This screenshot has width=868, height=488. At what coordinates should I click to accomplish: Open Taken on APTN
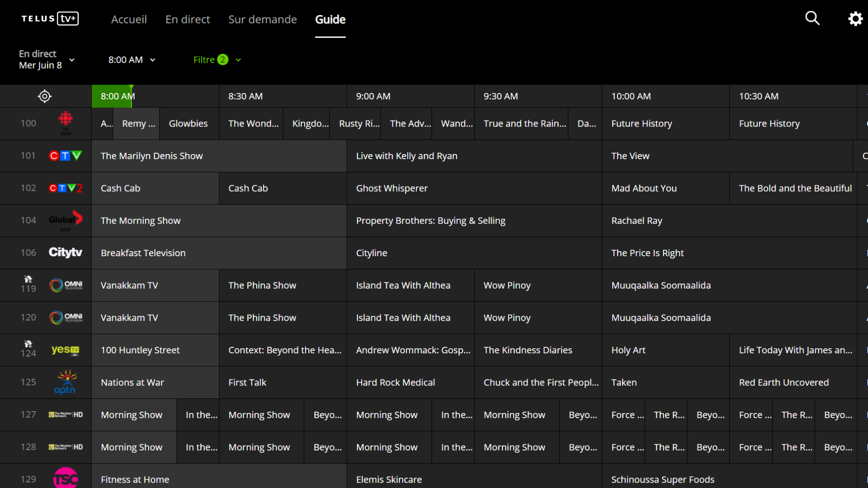coord(665,383)
